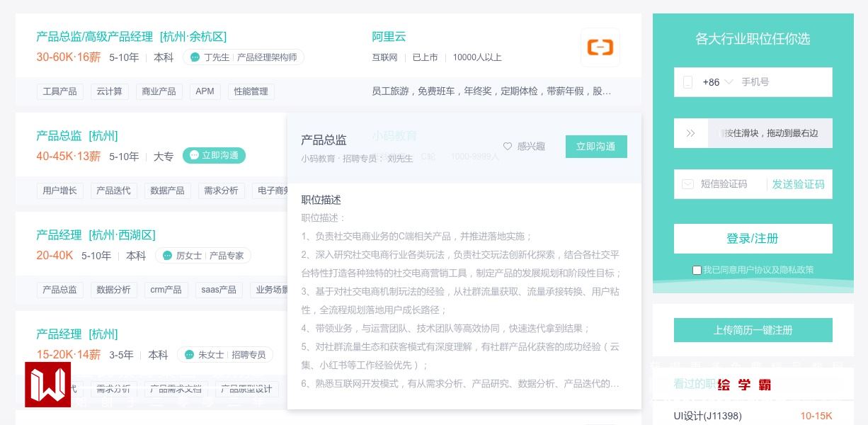Click the envelope icon in SMS code field

[687, 184]
